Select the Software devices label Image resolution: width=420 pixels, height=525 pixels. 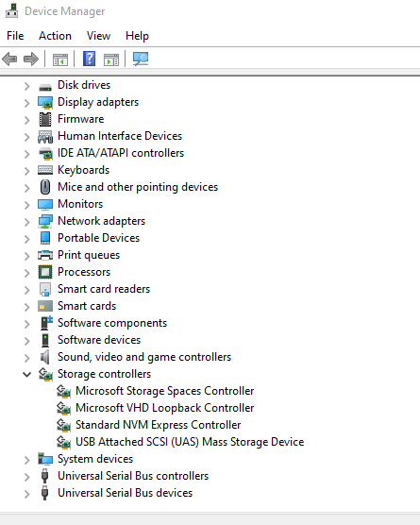tap(99, 340)
